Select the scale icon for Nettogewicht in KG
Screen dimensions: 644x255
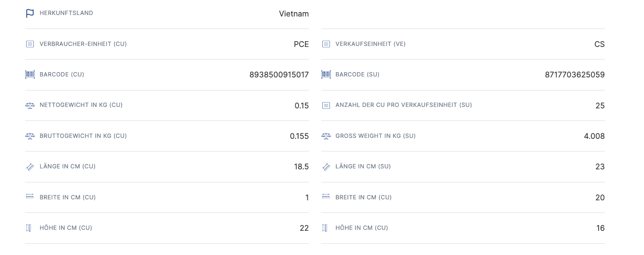(30, 105)
